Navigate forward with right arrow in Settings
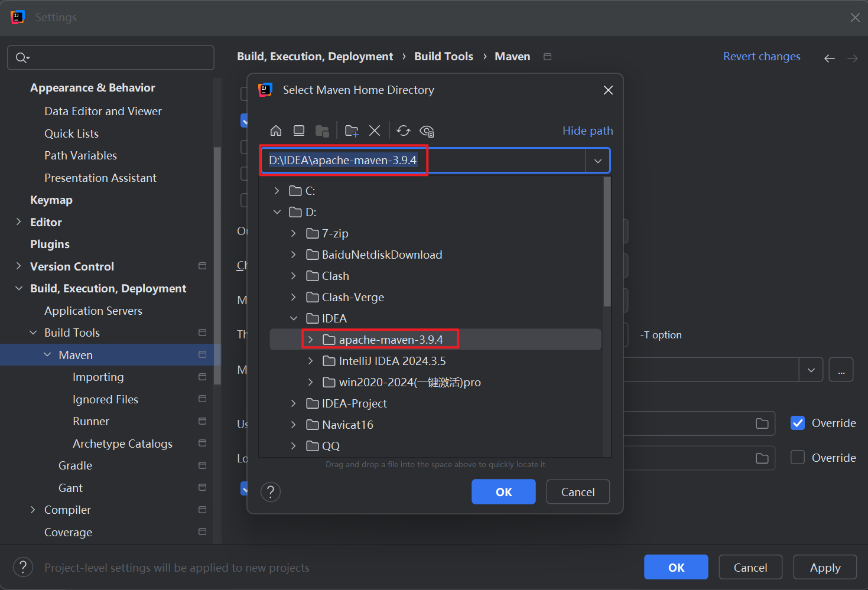868x590 pixels. point(852,58)
